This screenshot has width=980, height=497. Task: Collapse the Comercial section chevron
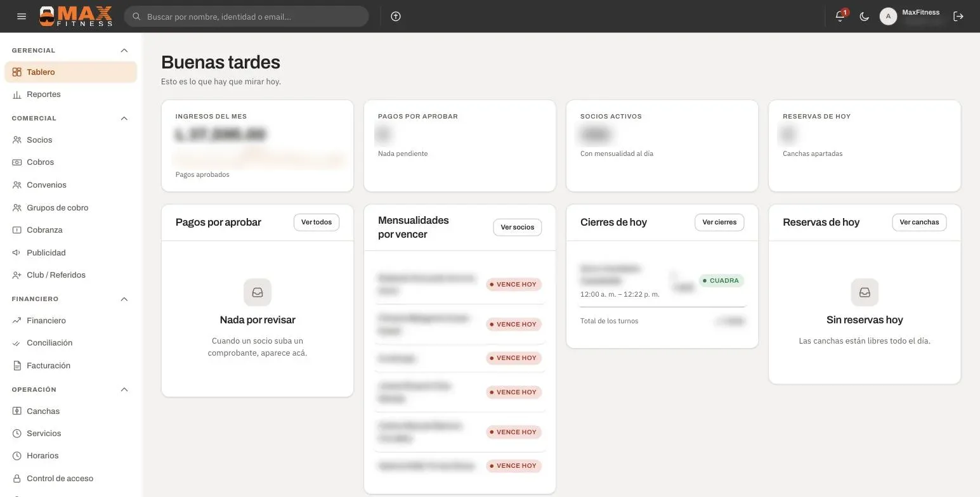tap(124, 119)
